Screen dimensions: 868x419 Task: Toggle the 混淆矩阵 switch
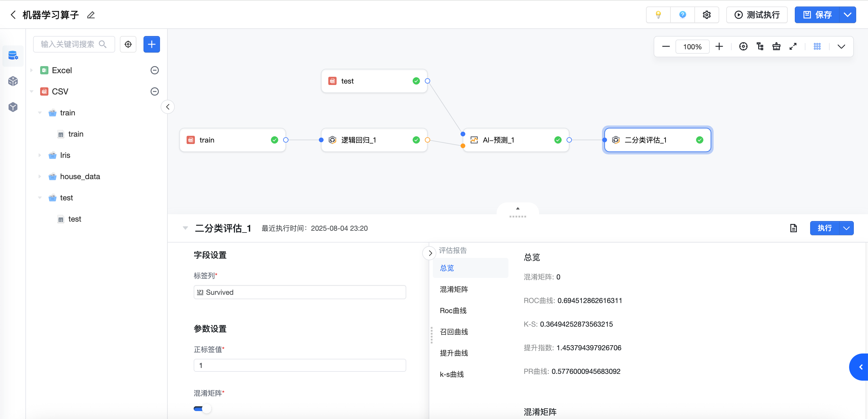(202, 409)
